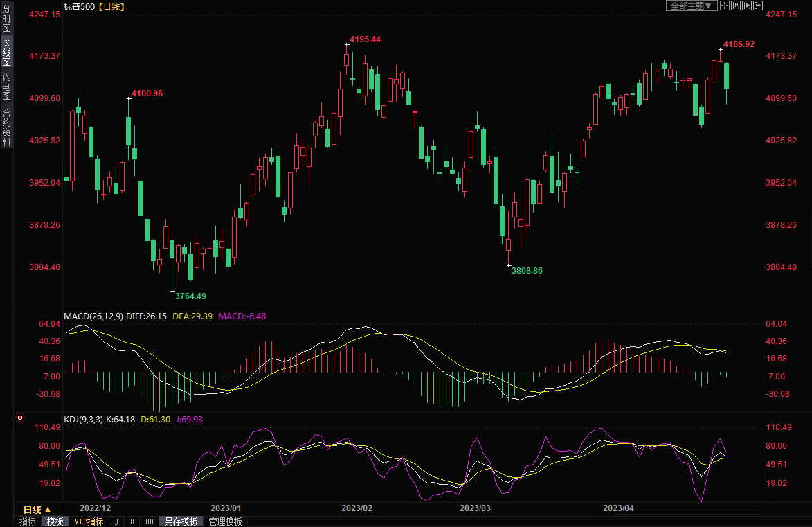812x527 pixels.
Task: Click the rightmost arrow icon in top toolbar
Action: click(758, 6)
